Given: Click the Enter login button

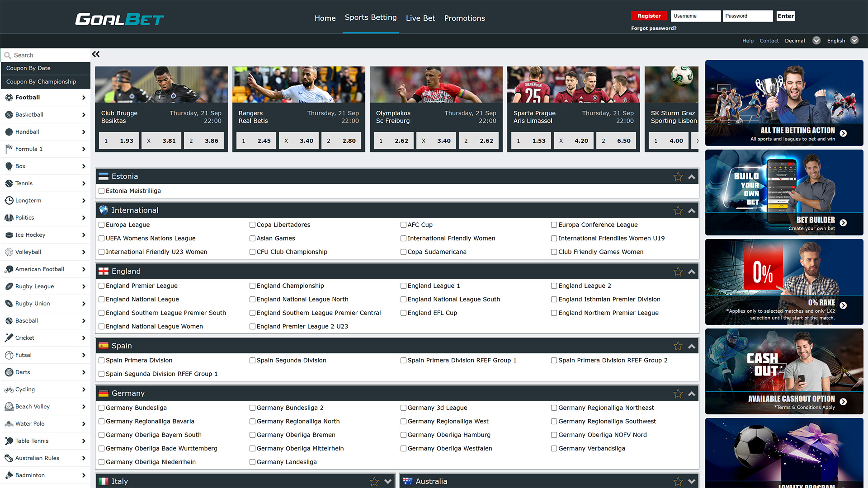Looking at the screenshot, I should [x=786, y=16].
